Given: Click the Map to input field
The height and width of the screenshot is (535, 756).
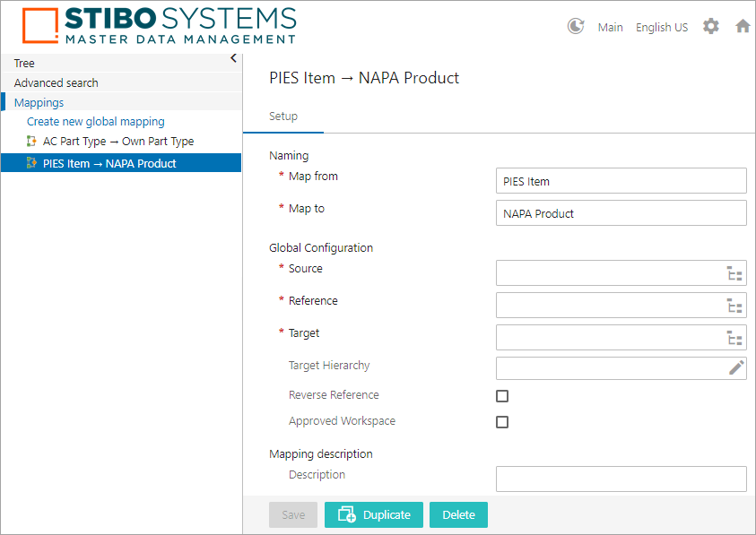Looking at the screenshot, I should [621, 213].
